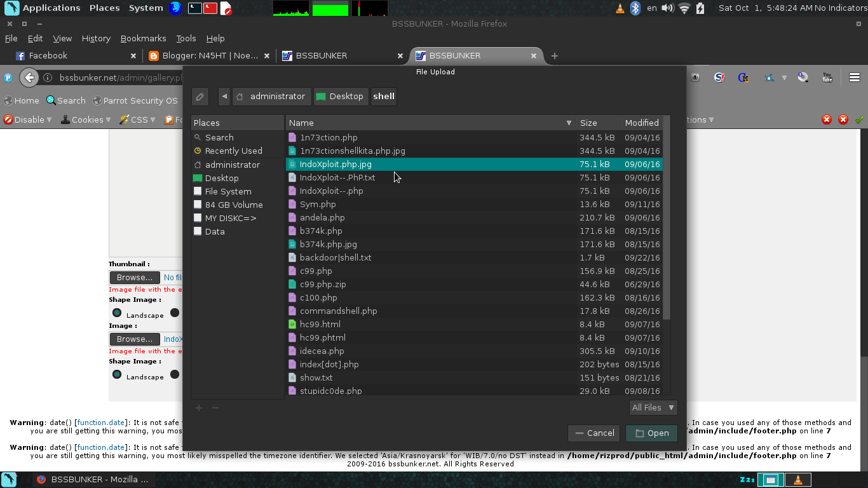Open the Bookmarks menu

click(143, 38)
